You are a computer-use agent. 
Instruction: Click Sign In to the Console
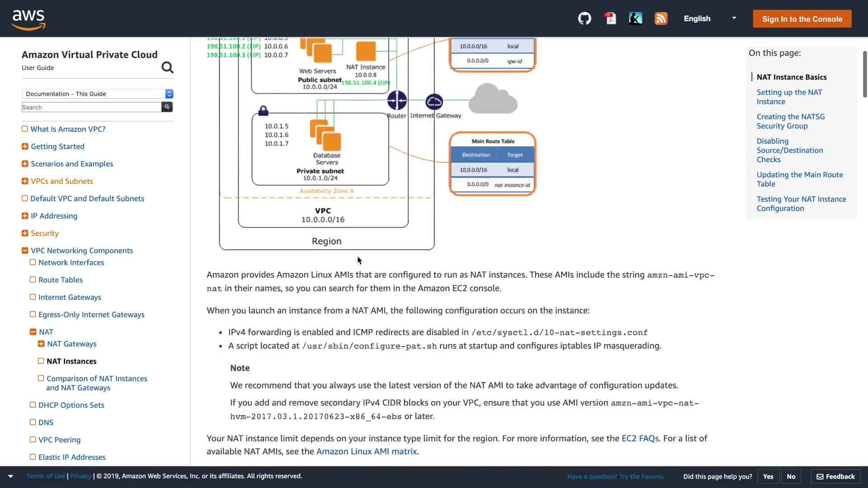(x=802, y=19)
